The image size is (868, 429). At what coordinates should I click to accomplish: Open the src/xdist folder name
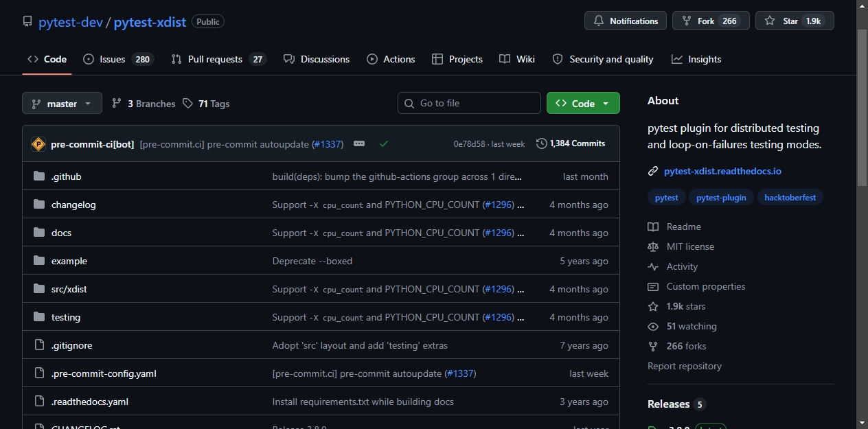(69, 289)
